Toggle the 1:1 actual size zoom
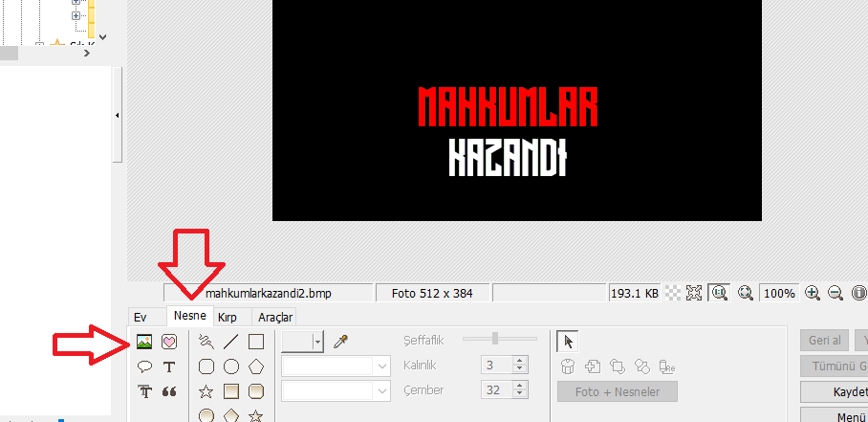868x422 pixels. click(719, 293)
